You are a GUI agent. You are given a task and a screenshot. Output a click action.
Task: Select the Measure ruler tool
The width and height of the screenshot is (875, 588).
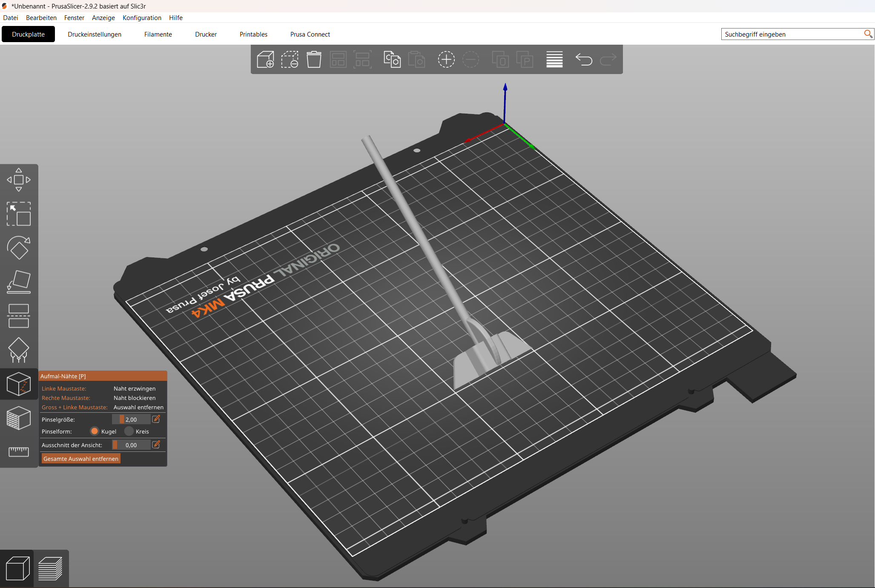point(19,451)
